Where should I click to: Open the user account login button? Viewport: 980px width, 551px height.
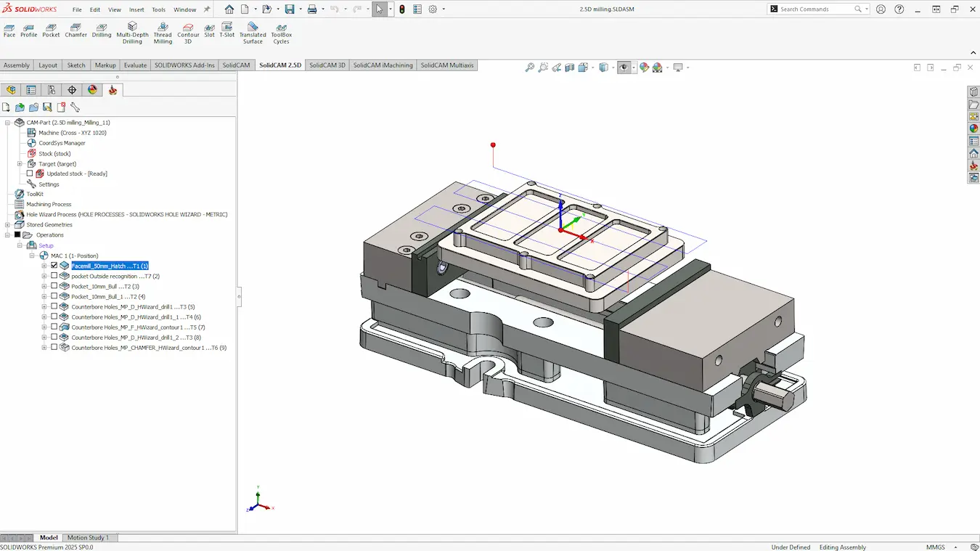click(x=881, y=9)
